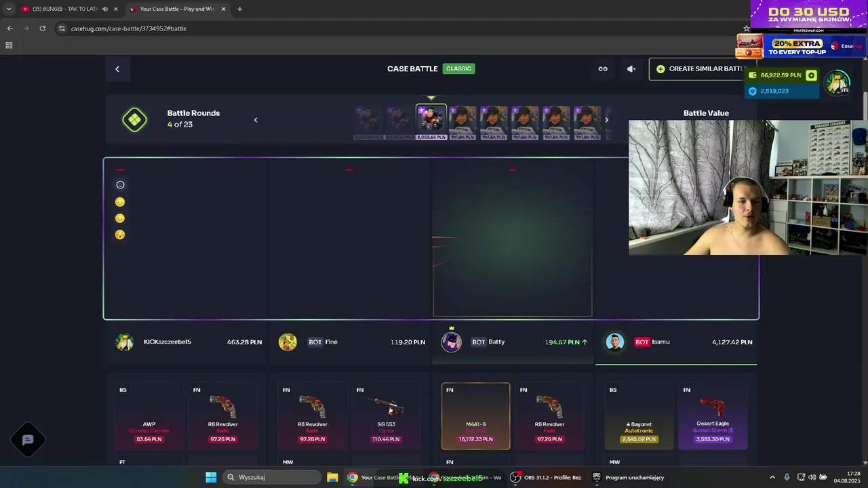Select KICKszczeebel5's R8 Revolver Fade item
Image resolution: width=868 pixels, height=488 pixels.
(222, 416)
